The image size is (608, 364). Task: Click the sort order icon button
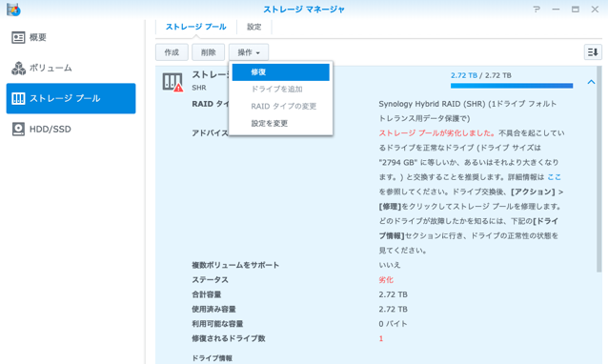point(593,52)
